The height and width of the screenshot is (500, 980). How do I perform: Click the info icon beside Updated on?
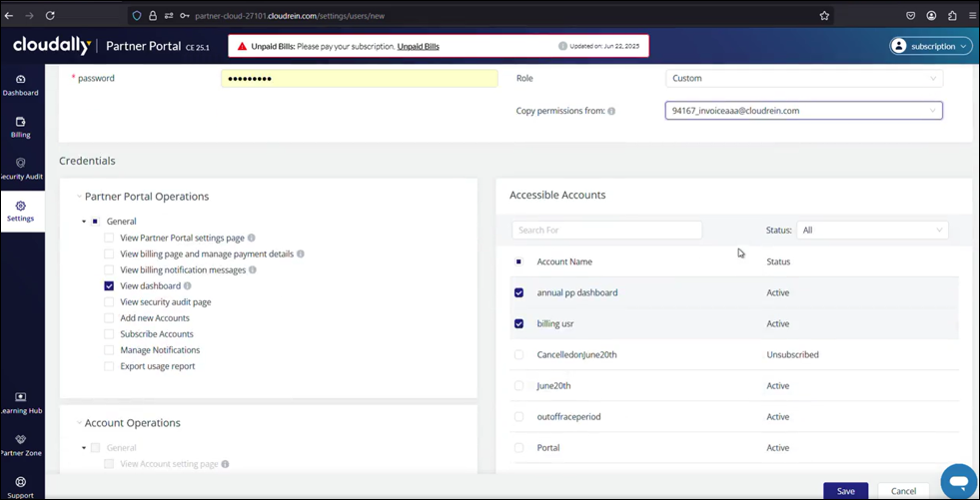pyautogui.click(x=562, y=46)
